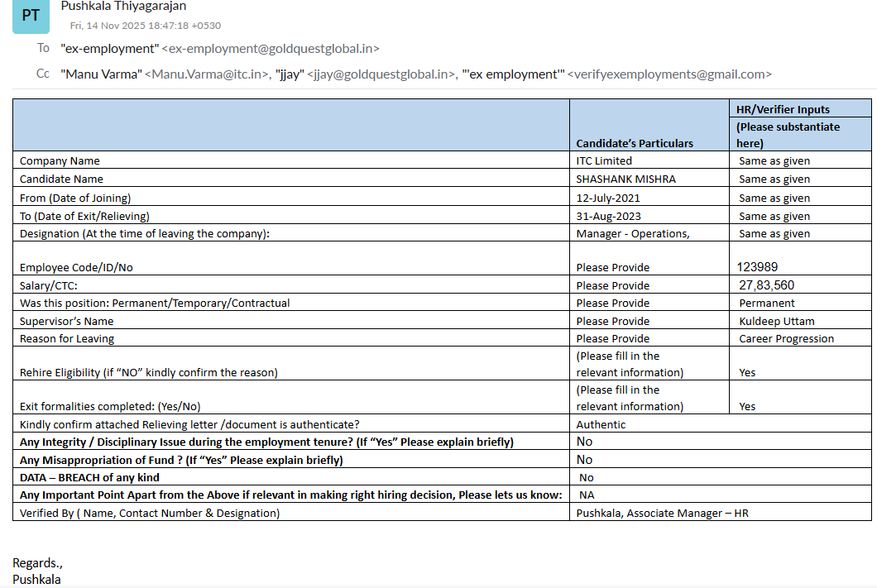The image size is (877, 588).
Task: Click "Please Provide" in Reason for Leaving row
Action: 613,339
